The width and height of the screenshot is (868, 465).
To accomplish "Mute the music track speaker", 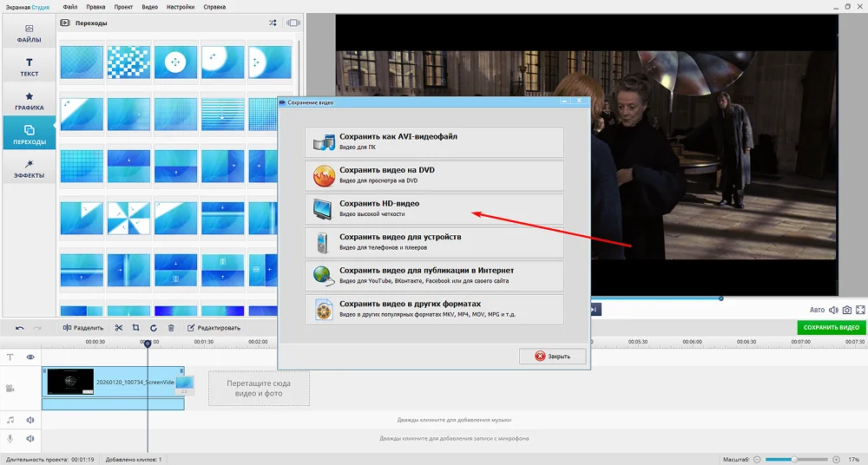I will 30,420.
